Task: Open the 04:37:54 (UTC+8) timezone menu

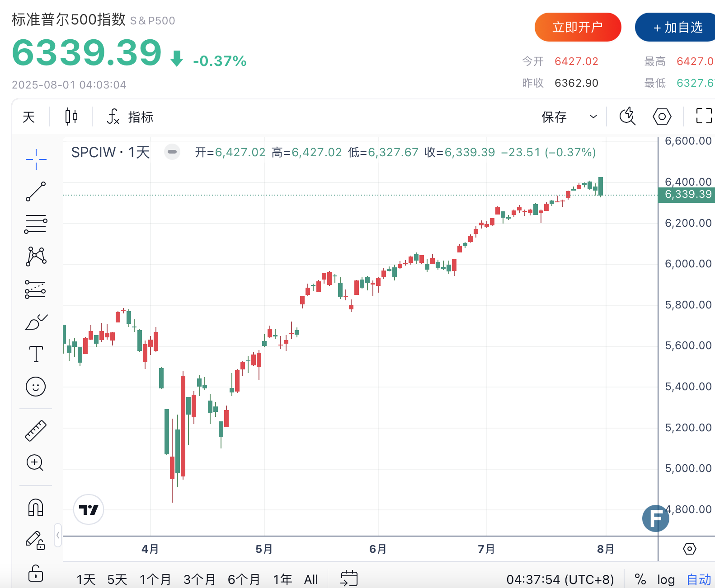Action: point(560,579)
